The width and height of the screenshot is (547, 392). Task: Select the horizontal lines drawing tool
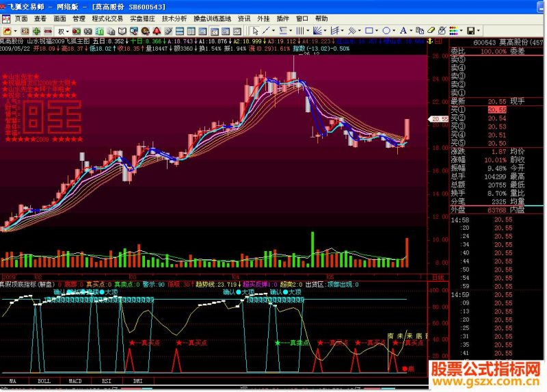(283, 31)
